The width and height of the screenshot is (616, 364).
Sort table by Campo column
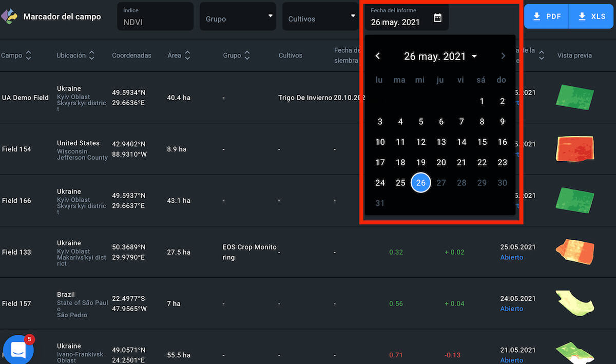point(28,55)
